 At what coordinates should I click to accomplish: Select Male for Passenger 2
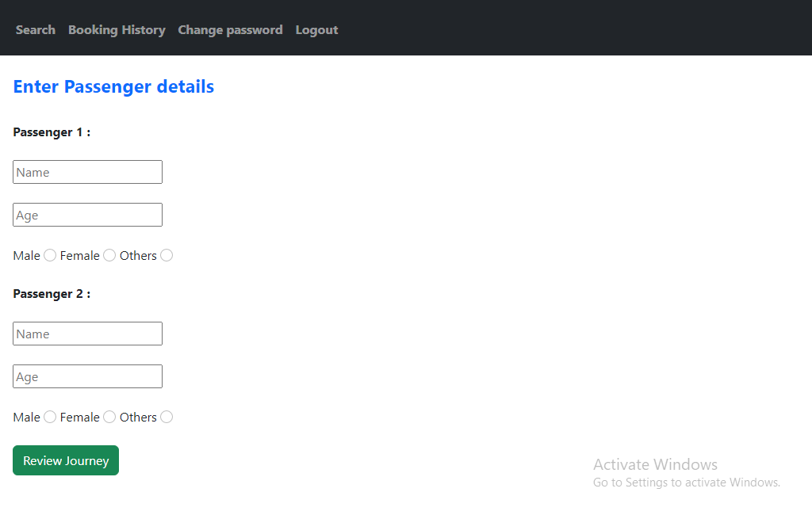(50, 417)
